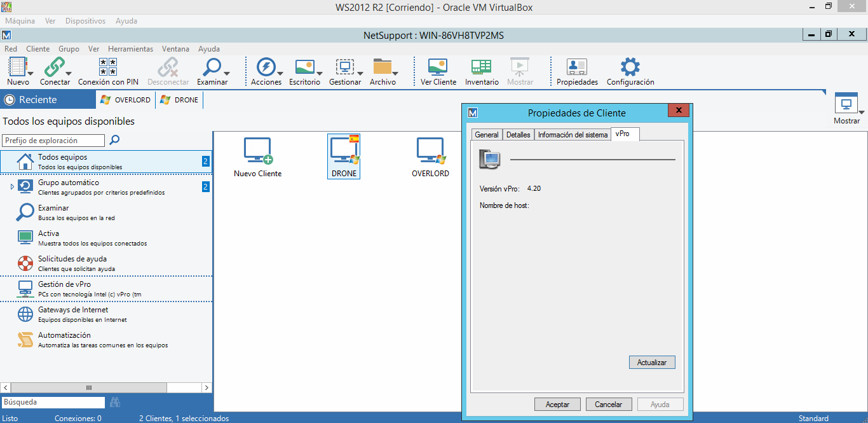868x423 pixels.
Task: Click the binoculars icon beside Búsqueda
Action: [115, 402]
